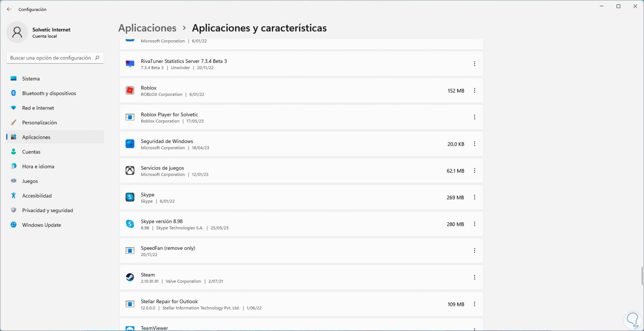Open the three-dot menu for Steam
This screenshot has width=644, height=331.
(475, 277)
